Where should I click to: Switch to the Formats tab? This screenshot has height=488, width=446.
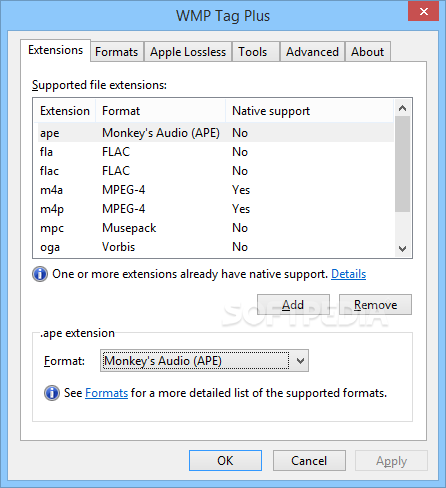point(117,52)
